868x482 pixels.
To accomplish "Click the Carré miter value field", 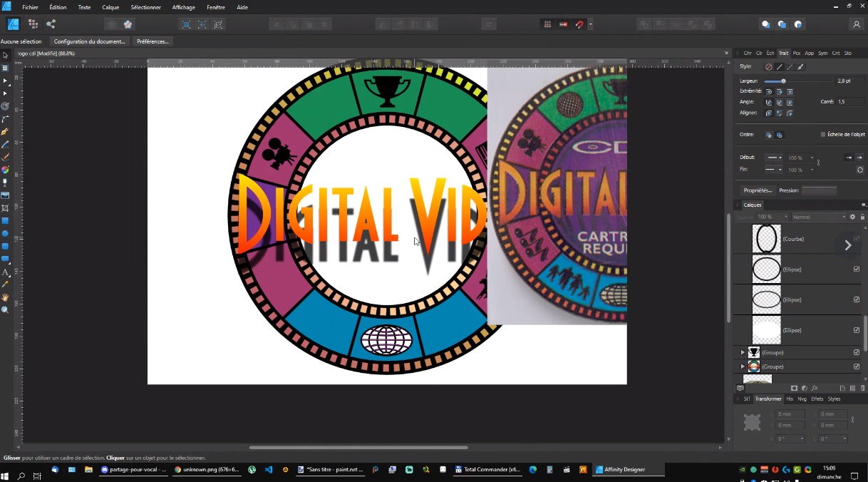I will click(850, 102).
